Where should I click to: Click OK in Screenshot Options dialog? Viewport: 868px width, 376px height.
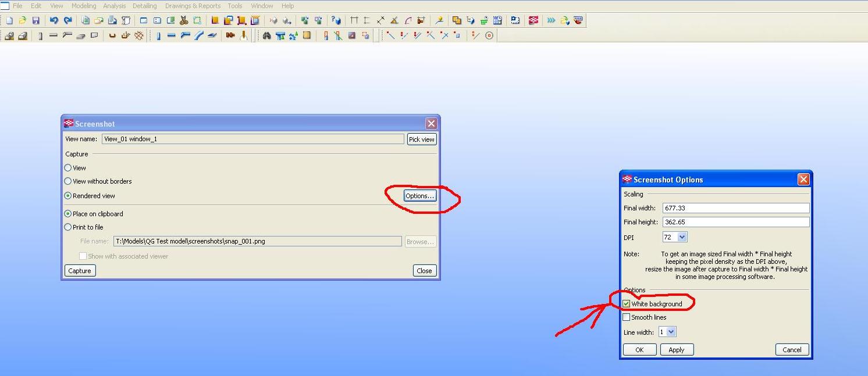coord(639,350)
